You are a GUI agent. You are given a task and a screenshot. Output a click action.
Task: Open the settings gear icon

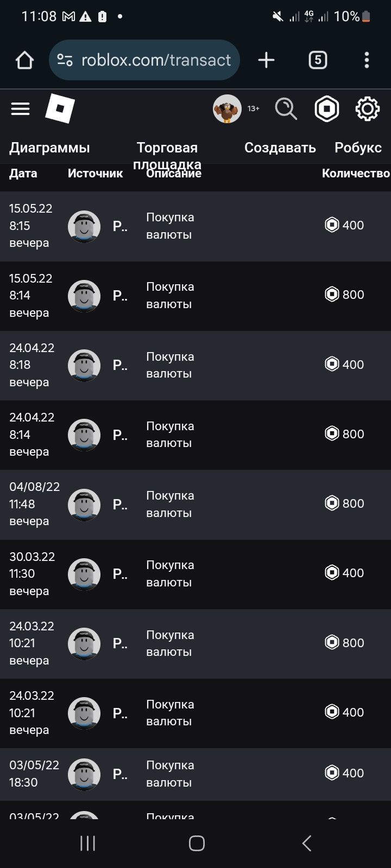pos(368,109)
